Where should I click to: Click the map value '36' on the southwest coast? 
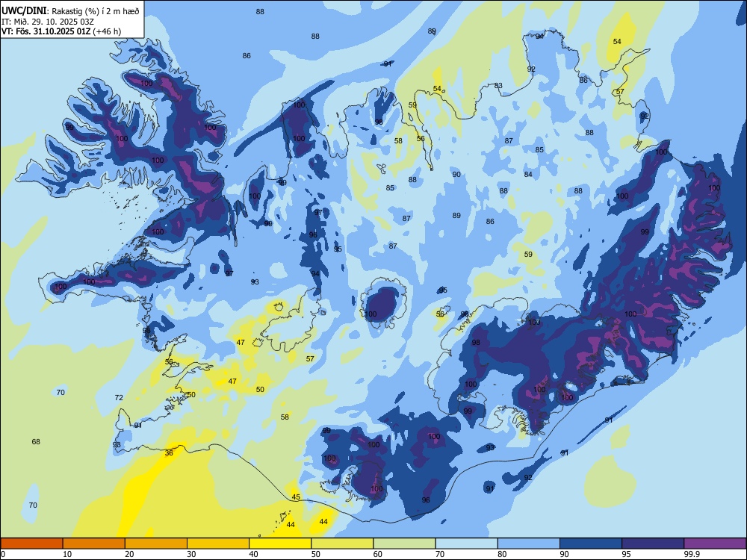[x=169, y=453]
